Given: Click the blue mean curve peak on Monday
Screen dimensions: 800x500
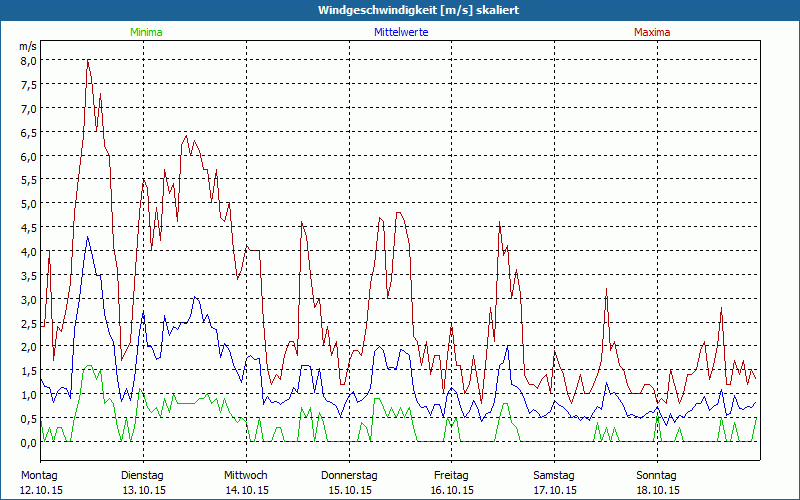Looking at the screenshot, I should (x=88, y=237).
